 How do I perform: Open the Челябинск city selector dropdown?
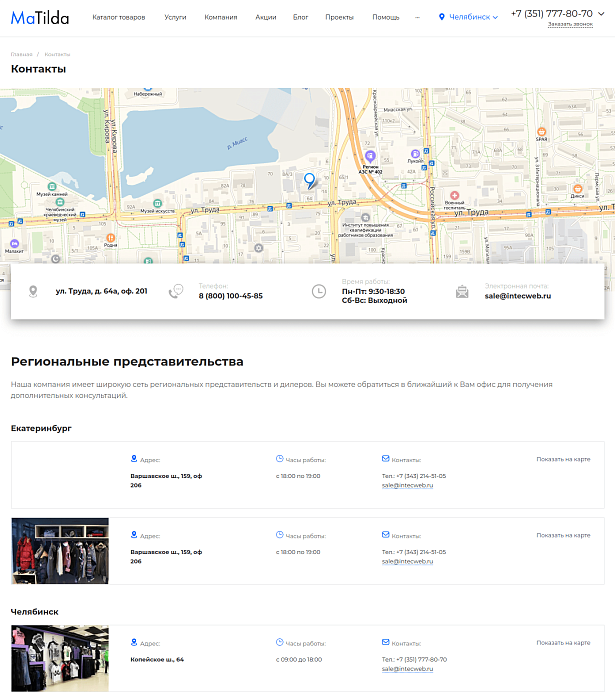pyautogui.click(x=468, y=17)
